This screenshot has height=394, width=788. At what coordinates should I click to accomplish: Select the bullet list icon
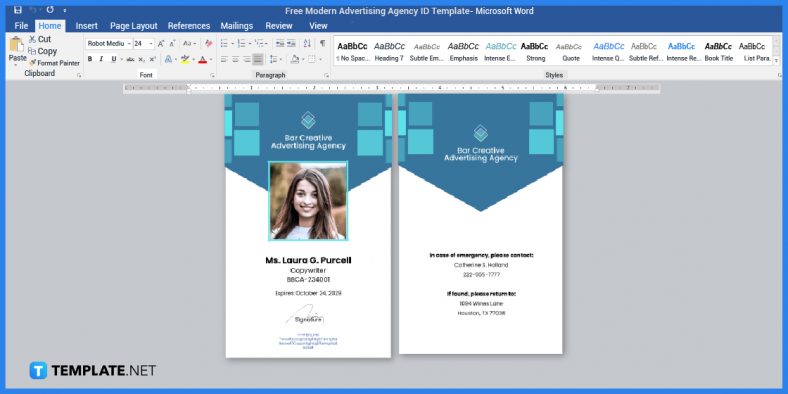[225, 44]
